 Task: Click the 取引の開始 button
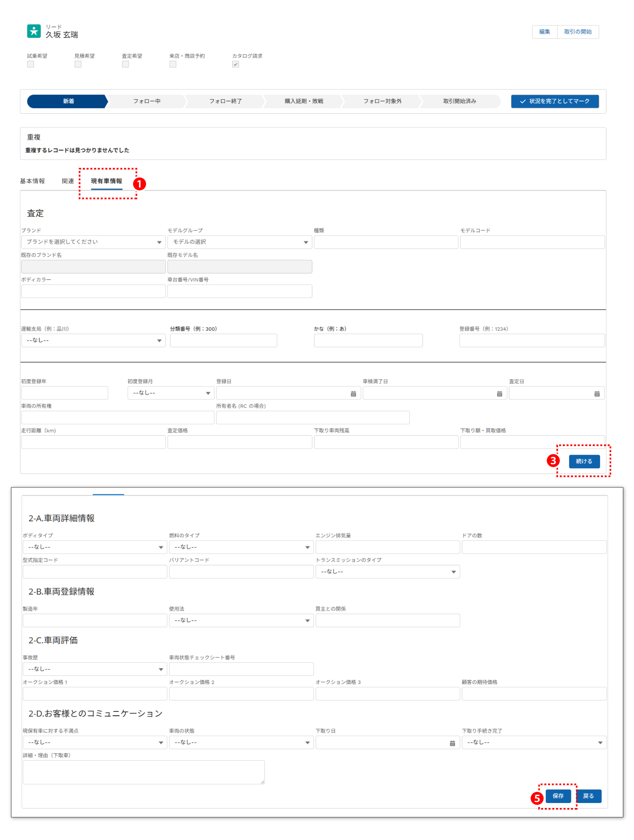[578, 32]
